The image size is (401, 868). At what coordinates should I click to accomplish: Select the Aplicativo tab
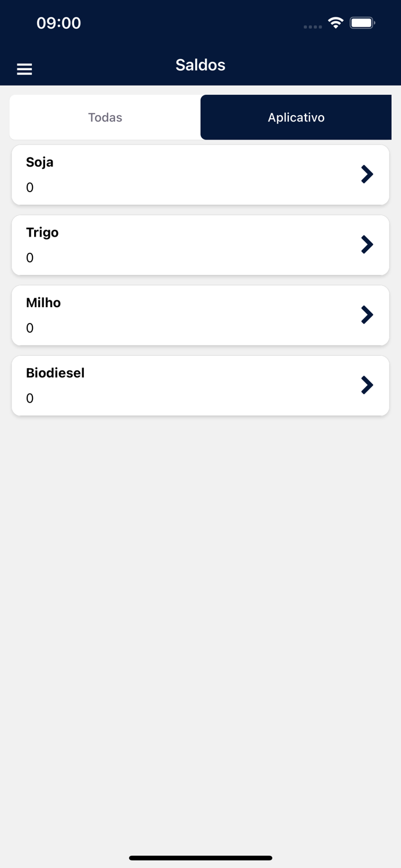[296, 117]
